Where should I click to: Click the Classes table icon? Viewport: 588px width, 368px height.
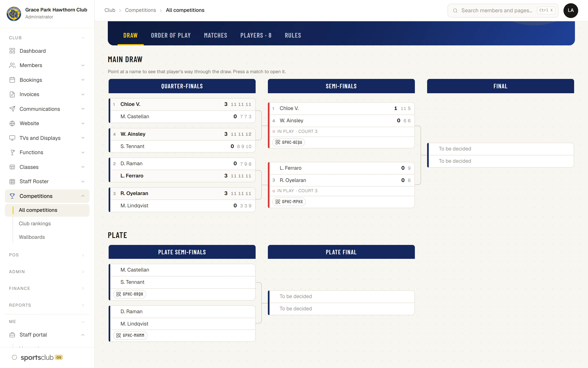tap(12, 167)
